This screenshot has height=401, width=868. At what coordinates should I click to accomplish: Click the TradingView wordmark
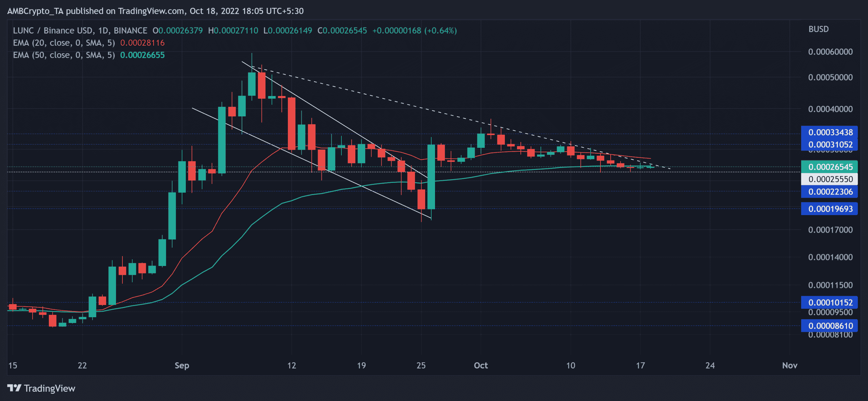[50, 388]
